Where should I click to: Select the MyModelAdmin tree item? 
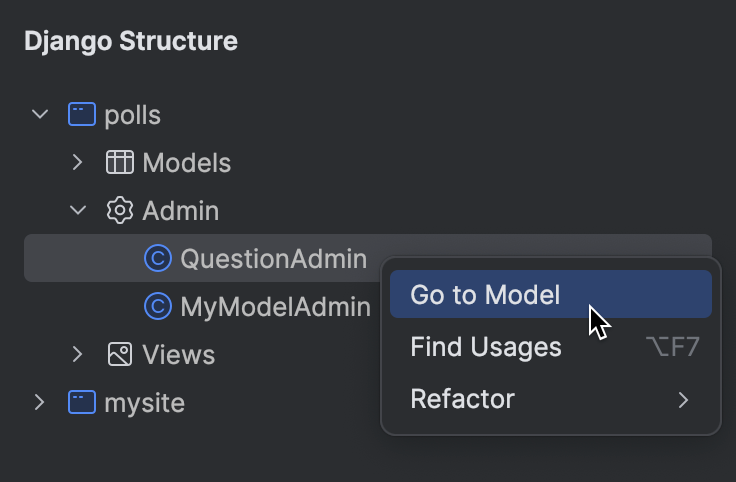pos(275,306)
